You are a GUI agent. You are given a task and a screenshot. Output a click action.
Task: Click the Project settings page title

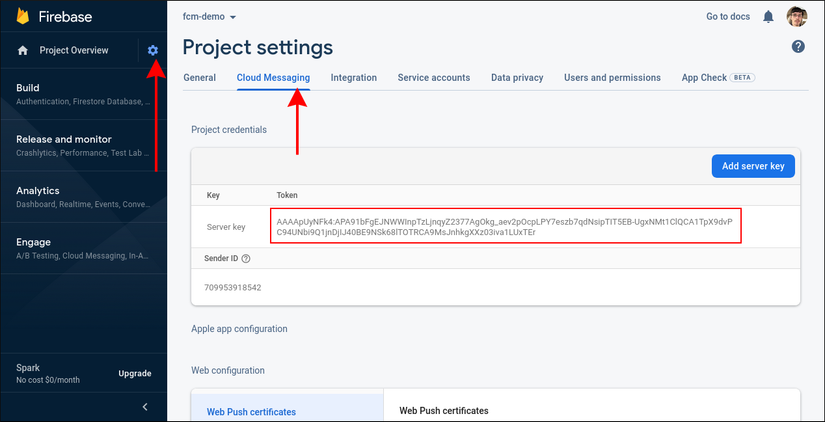coord(258,47)
